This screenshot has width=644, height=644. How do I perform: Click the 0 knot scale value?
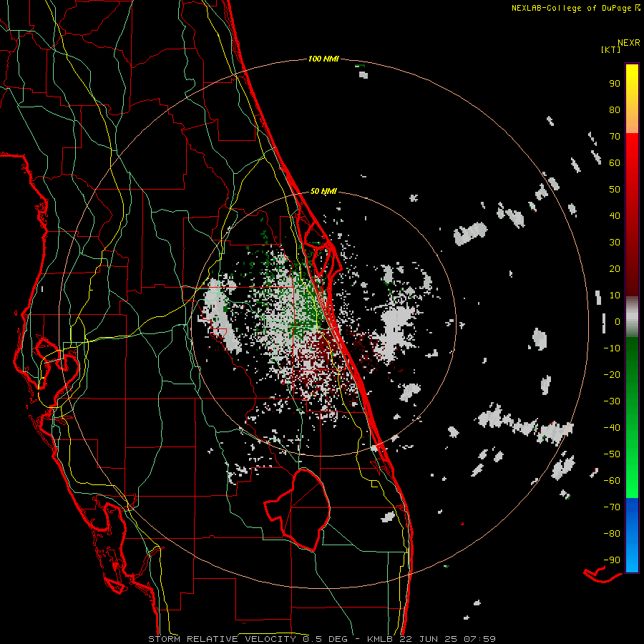click(x=618, y=322)
